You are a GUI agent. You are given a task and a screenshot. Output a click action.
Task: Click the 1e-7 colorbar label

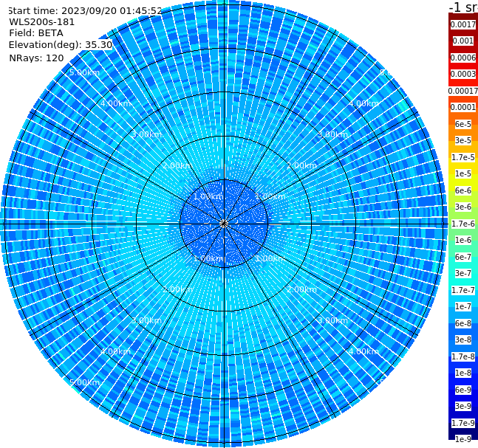coord(463,306)
